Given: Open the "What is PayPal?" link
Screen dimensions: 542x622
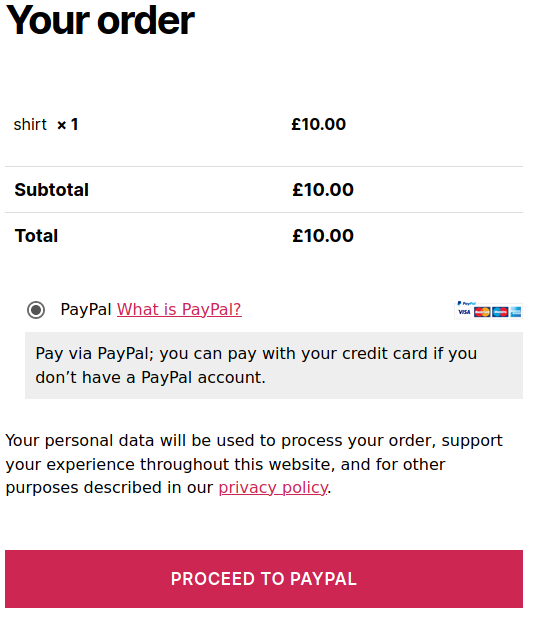Looking at the screenshot, I should (179, 309).
